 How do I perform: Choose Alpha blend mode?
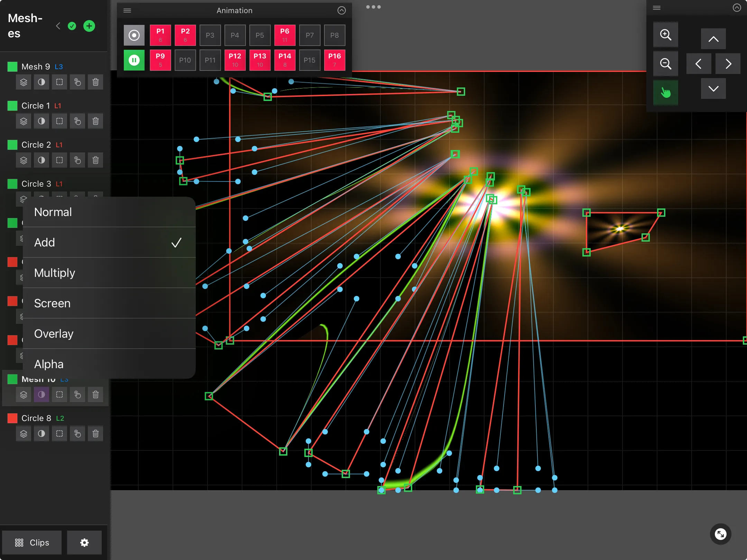pyautogui.click(x=109, y=364)
